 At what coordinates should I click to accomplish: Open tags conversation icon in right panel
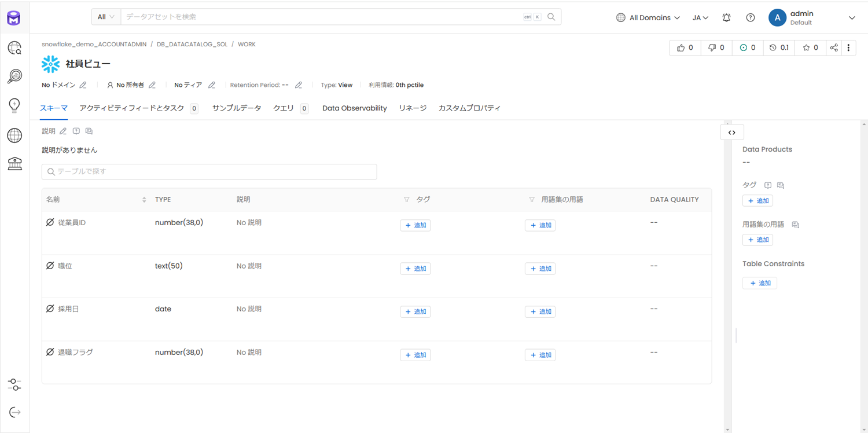(781, 185)
